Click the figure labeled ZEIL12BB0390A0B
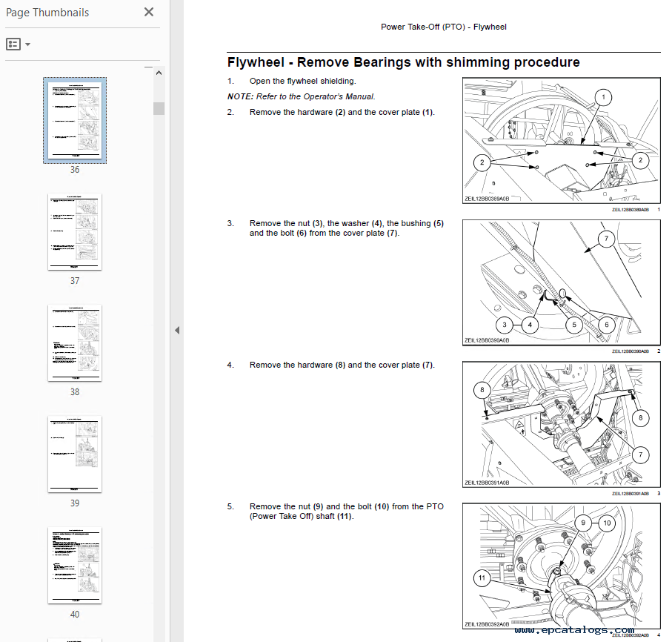 [x=562, y=282]
